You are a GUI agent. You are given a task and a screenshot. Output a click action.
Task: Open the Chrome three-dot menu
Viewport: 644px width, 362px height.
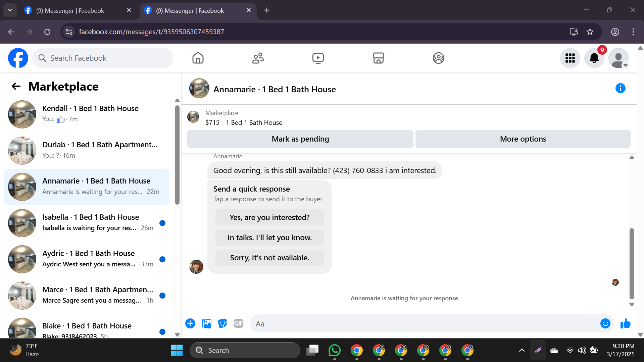pyautogui.click(x=633, y=32)
